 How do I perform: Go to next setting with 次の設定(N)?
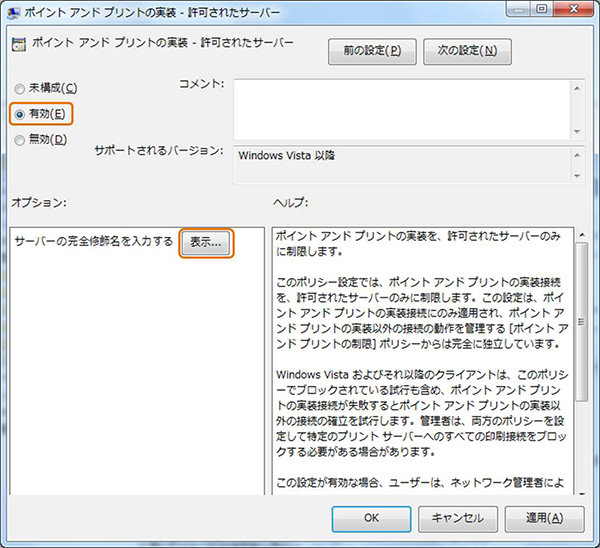tap(467, 50)
